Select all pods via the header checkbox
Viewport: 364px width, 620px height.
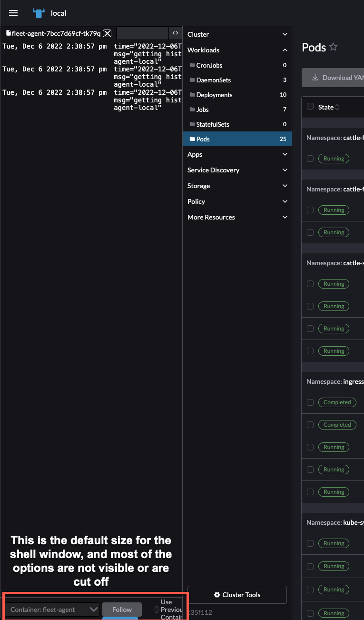pyautogui.click(x=310, y=107)
